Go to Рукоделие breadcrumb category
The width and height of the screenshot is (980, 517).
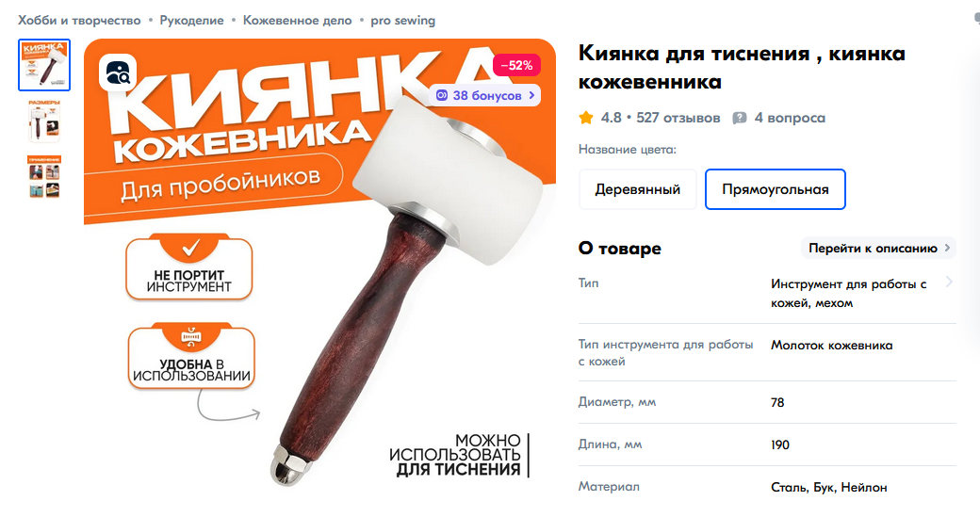point(191,21)
